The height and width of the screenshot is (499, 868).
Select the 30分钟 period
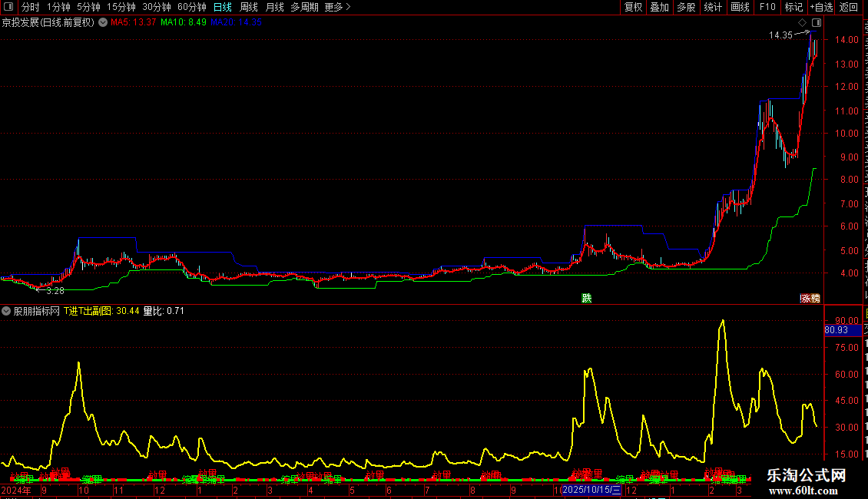click(157, 7)
